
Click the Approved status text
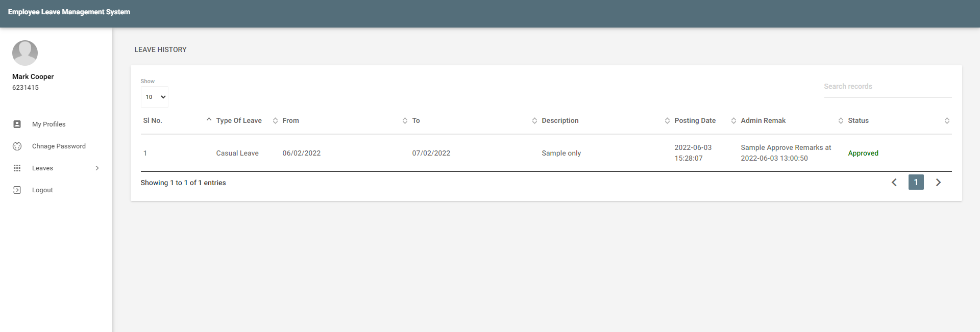pyautogui.click(x=863, y=153)
